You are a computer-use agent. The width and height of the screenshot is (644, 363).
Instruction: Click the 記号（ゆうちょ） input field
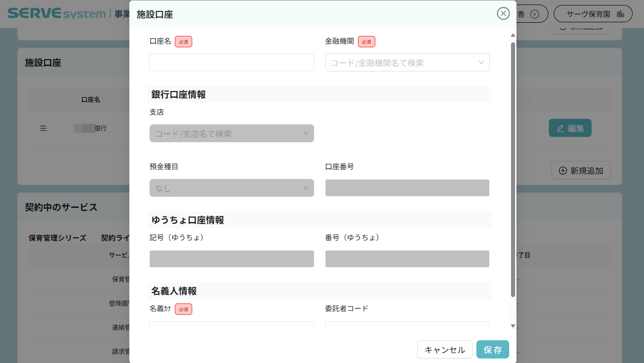(x=231, y=259)
